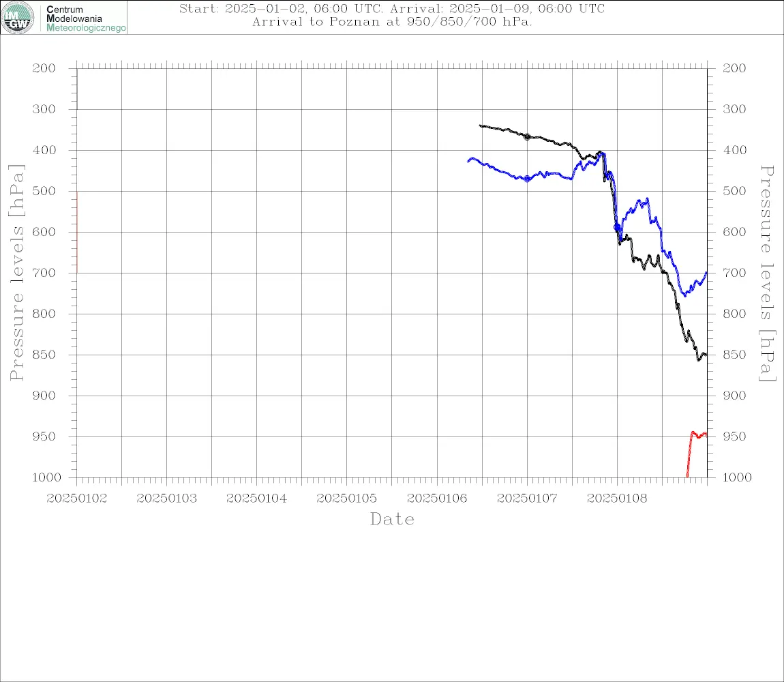Click the circle marker on blue trajectory near 470 hPa
Viewport: 784px width, 682px height.
coord(527,179)
